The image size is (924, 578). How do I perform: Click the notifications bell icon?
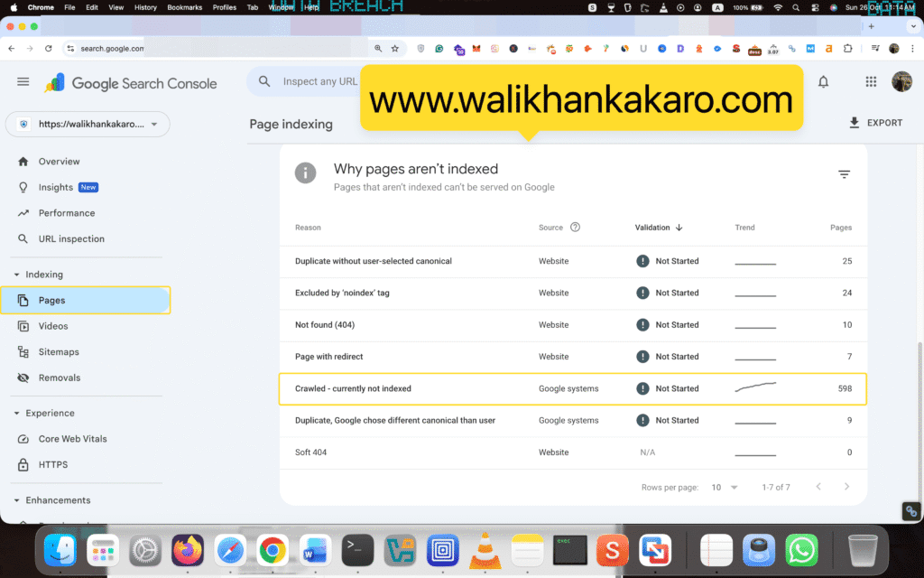[823, 82]
